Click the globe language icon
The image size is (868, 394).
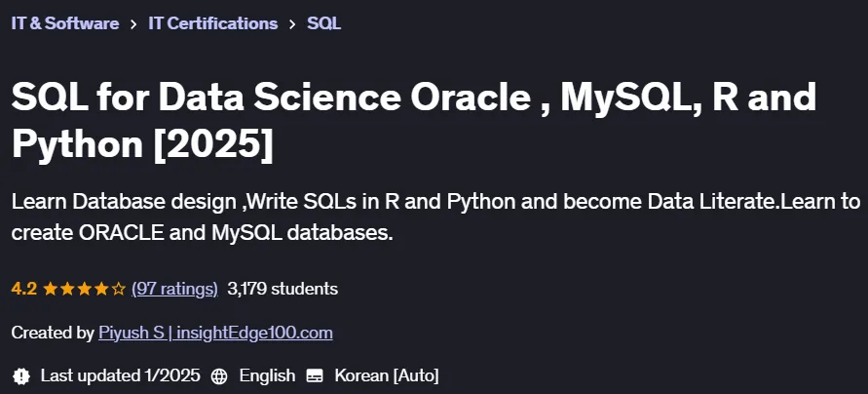(219, 376)
